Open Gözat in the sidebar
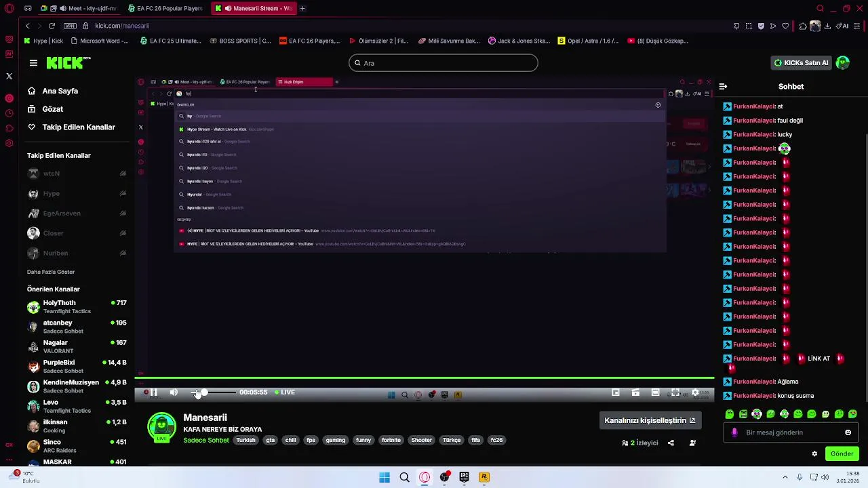This screenshot has height=488, width=868. (45, 109)
